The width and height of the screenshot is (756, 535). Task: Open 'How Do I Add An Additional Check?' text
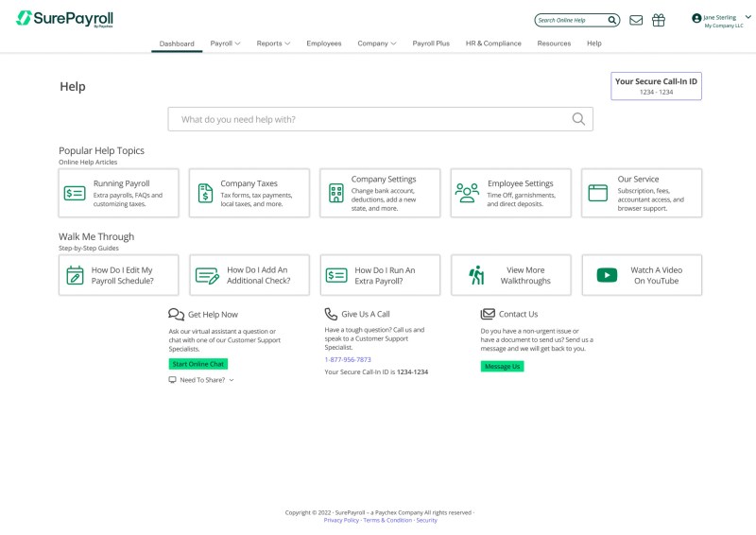(258, 275)
